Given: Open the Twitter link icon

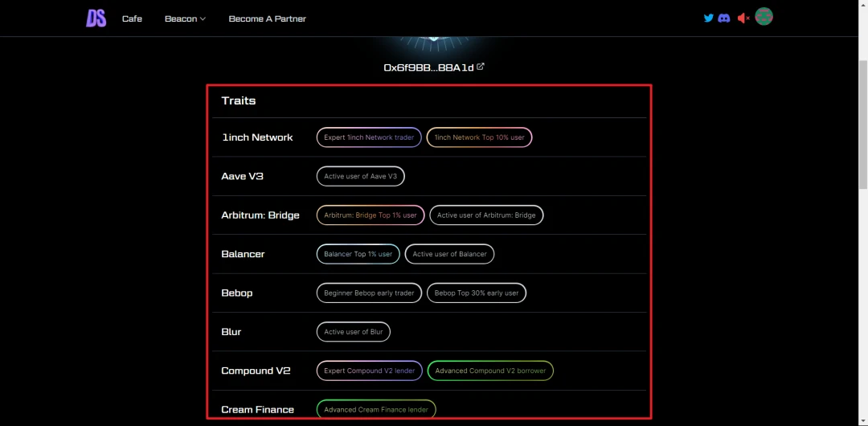Looking at the screenshot, I should coord(709,18).
